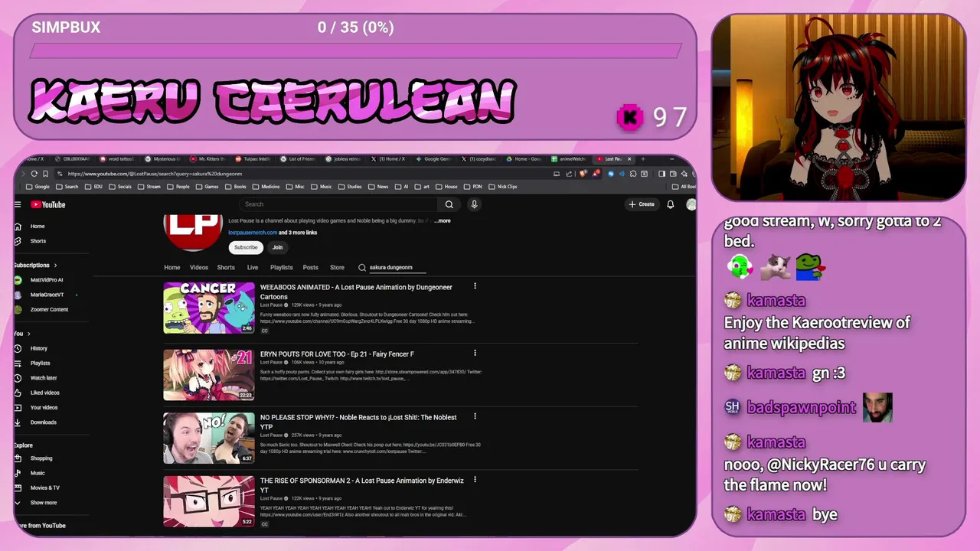Open options menu for WEEABOOS ANIMATED video
This screenshot has width=980, height=551.
(475, 286)
